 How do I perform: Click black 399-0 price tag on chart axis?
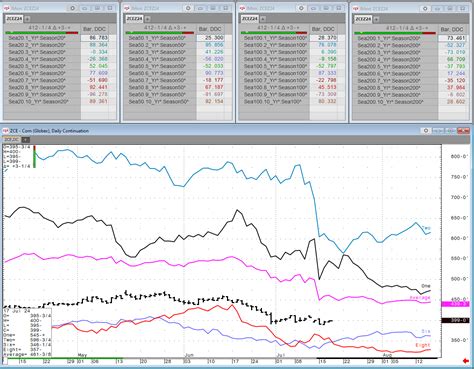click(455, 320)
